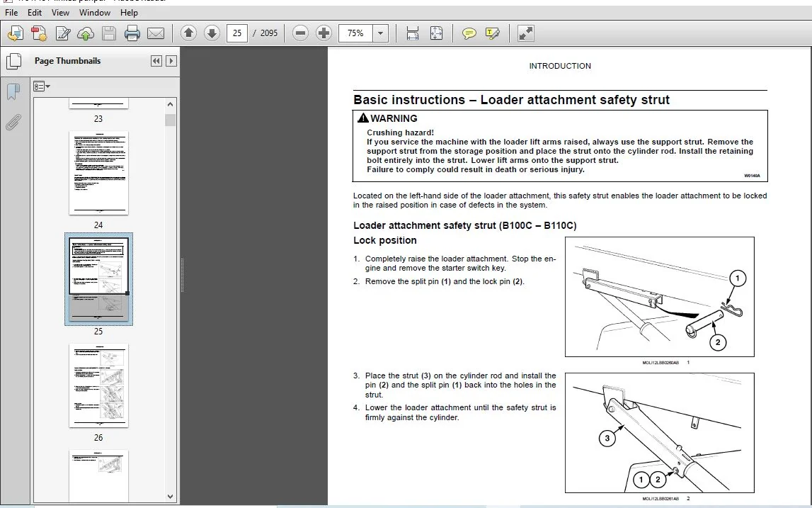Click the navigation pane divider grip
The image size is (812, 508).
point(182,275)
